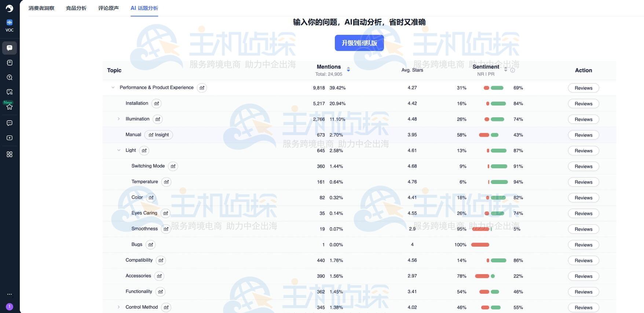Open trend chart icon next to Accessories
The height and width of the screenshot is (313, 644).
point(159,276)
